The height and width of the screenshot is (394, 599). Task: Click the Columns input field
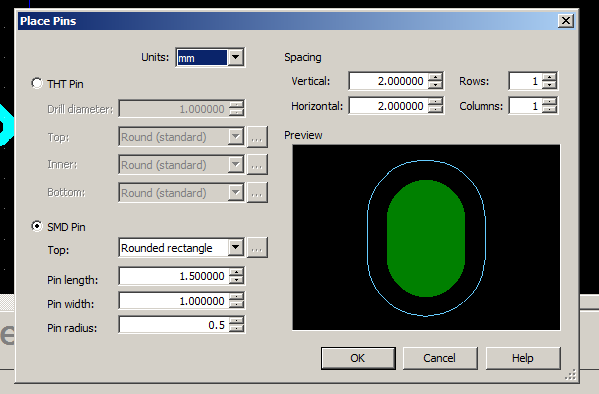pos(525,106)
